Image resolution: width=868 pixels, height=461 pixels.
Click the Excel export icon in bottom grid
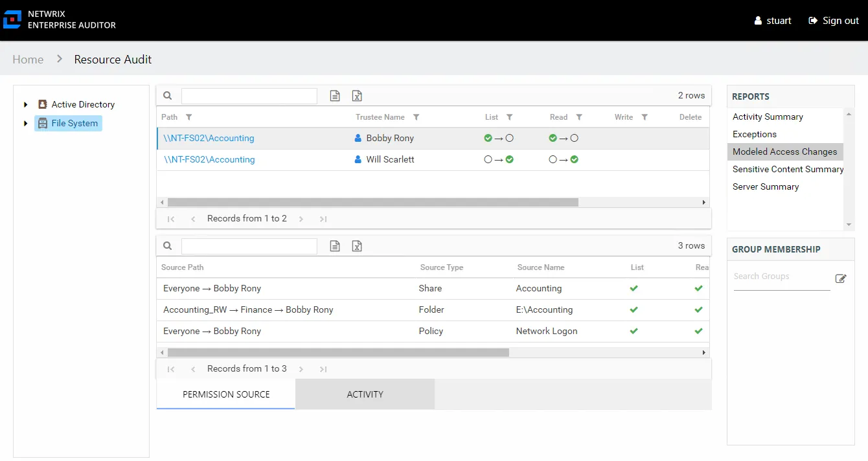point(357,246)
